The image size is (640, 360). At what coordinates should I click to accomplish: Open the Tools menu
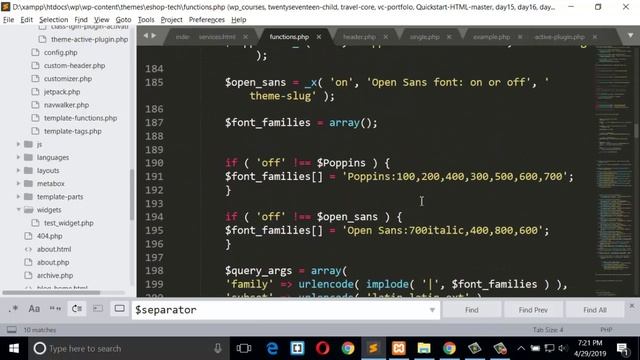[x=146, y=20]
